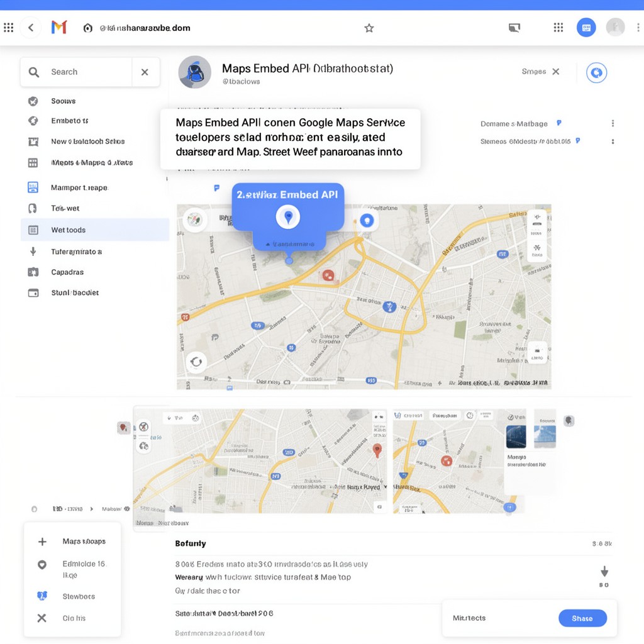Click the rotate refresh icon on main map
The height and width of the screenshot is (644, 644).
click(196, 362)
